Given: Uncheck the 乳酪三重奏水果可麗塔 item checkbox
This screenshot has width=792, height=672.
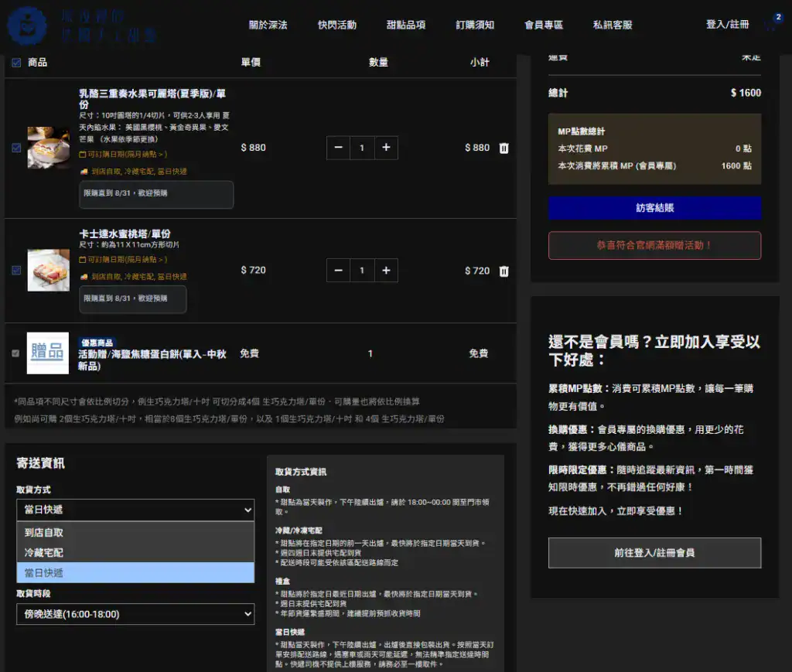Looking at the screenshot, I should pyautogui.click(x=16, y=148).
